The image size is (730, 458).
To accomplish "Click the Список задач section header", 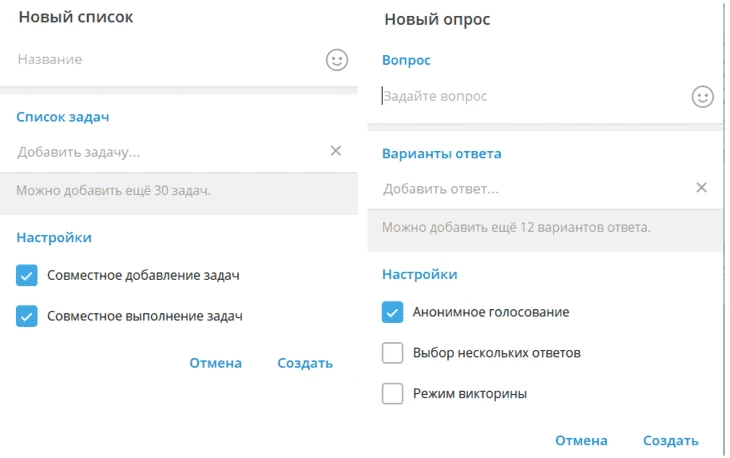I will (62, 117).
